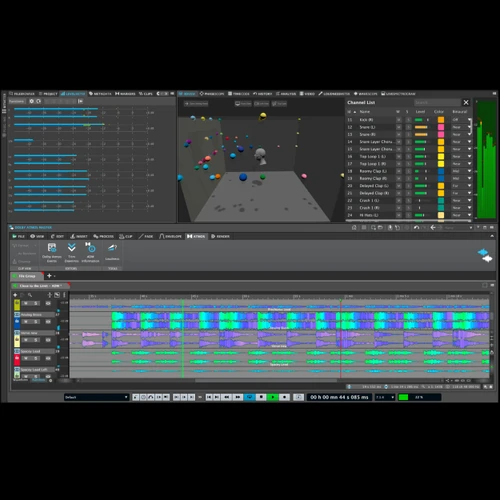
Task: Start playback with green play button
Action: click(273, 397)
